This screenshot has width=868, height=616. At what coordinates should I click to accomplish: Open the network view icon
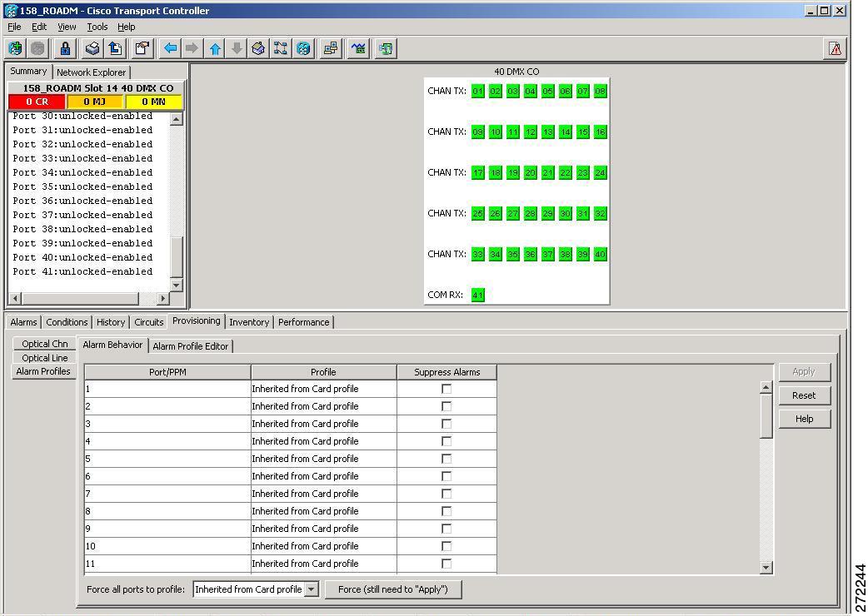tap(281, 48)
